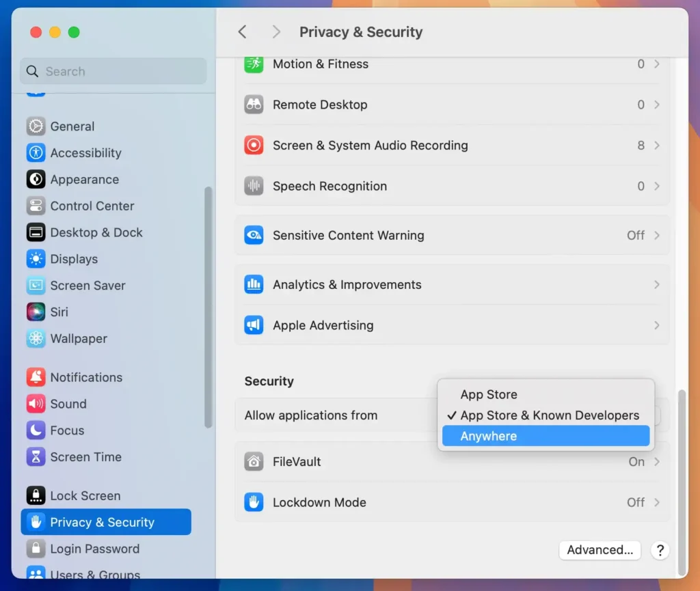Image resolution: width=700 pixels, height=591 pixels.
Task: Click the Remote Desktop binoculars icon
Action: point(254,105)
